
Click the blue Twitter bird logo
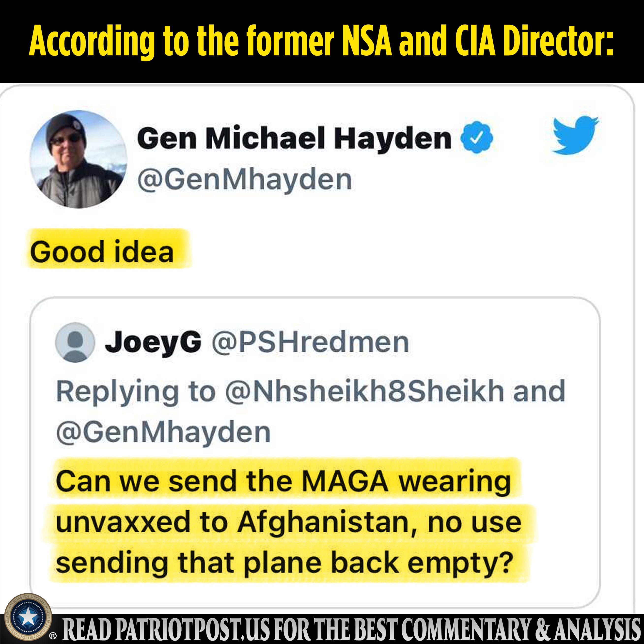tap(575, 135)
